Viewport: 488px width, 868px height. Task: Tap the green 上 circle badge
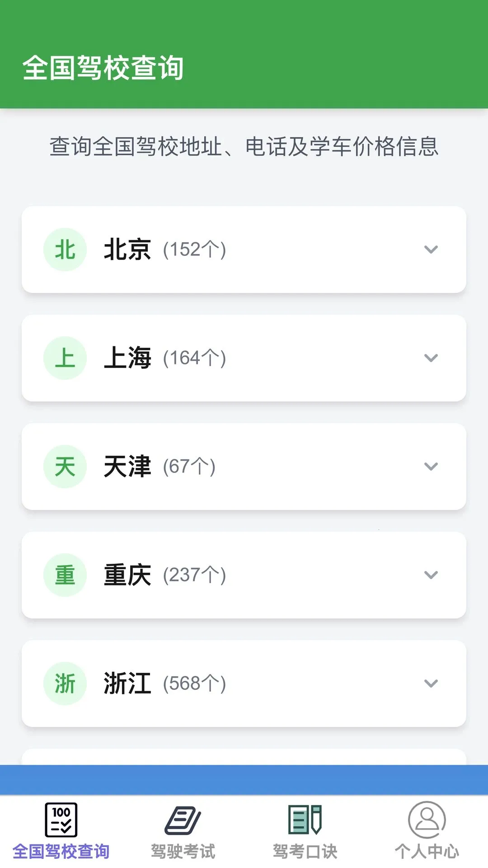[x=65, y=358]
